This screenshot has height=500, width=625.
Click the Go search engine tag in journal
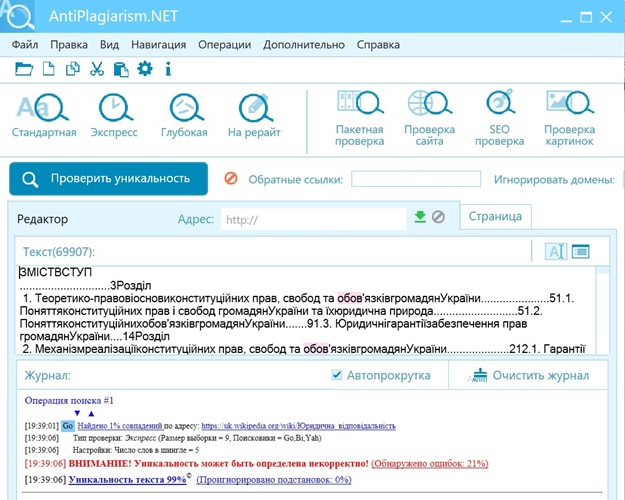(68, 426)
